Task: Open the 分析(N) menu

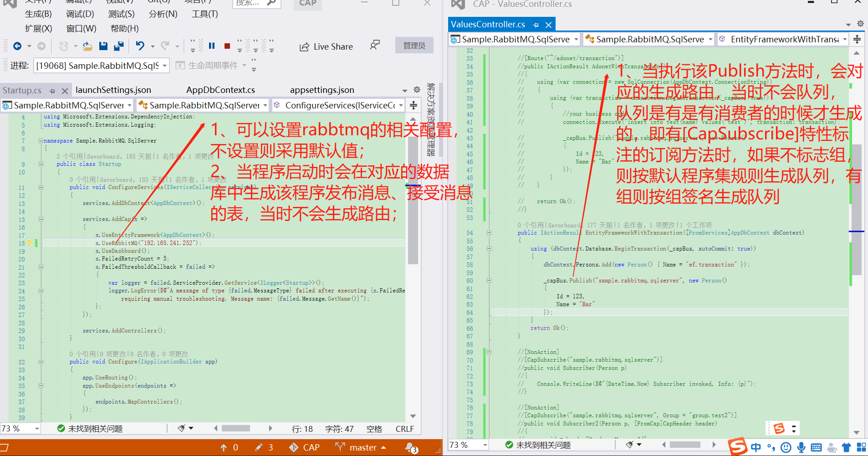Action: point(163,14)
